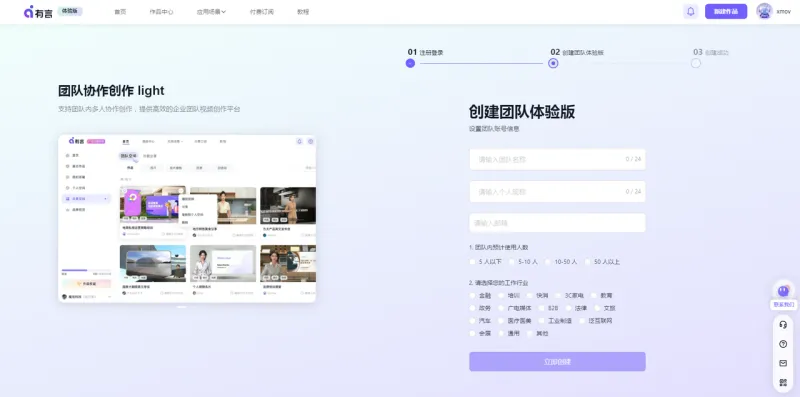
Task: Show the QR code icon
Action: click(783, 382)
